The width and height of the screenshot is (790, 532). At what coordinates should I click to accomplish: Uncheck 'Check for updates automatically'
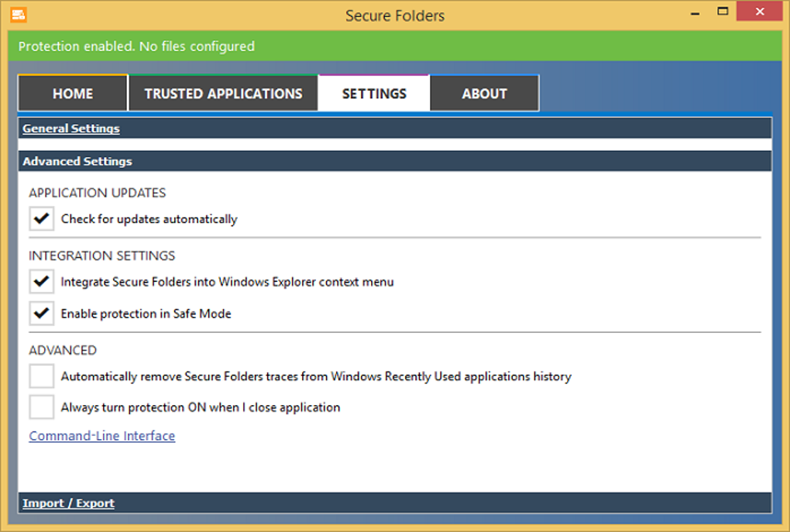click(42, 219)
